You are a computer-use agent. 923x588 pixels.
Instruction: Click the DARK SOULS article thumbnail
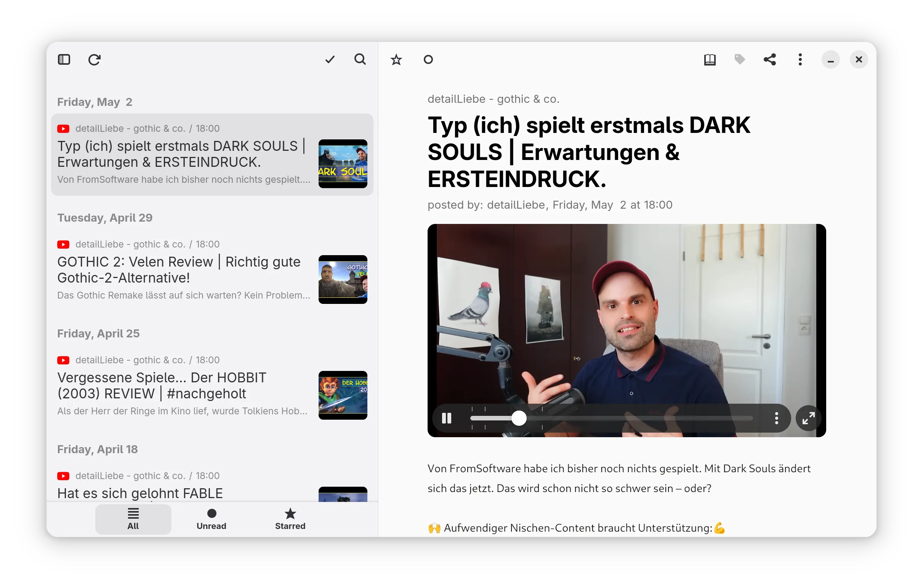(x=343, y=164)
